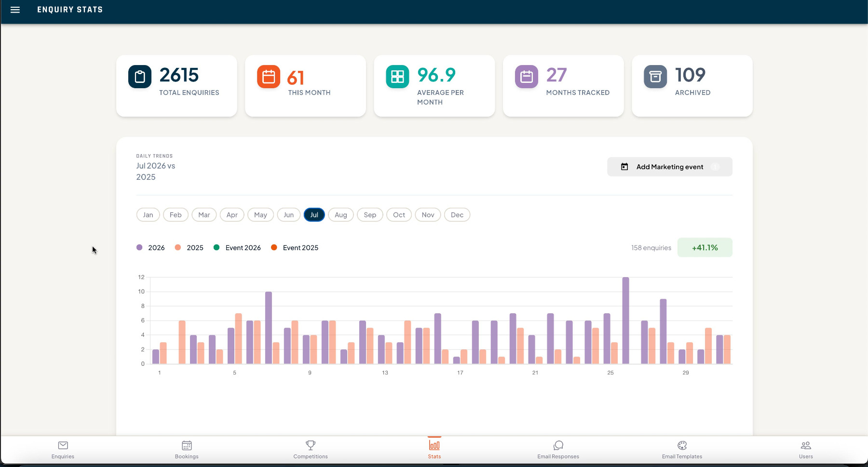Toggle the Event 2026 legend item

237,248
